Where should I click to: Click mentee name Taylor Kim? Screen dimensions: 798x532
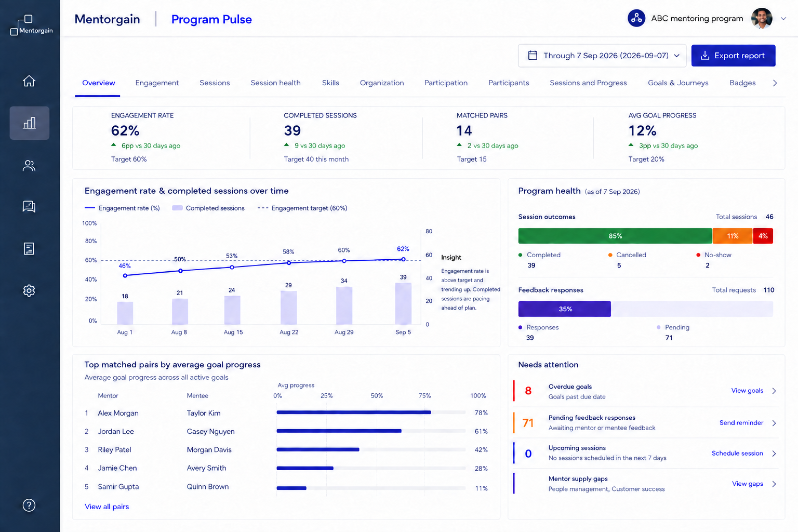tap(204, 413)
